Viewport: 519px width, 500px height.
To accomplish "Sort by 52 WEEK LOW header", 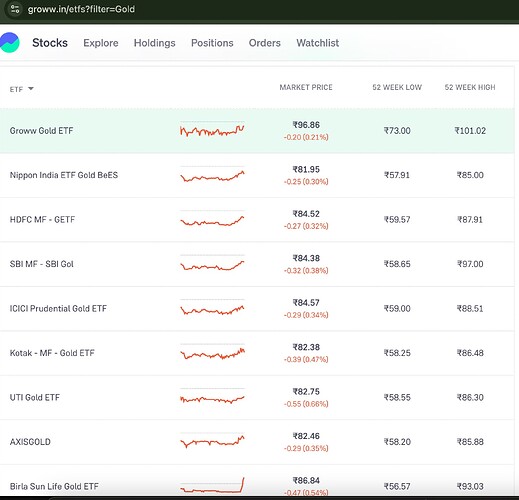I will pos(397,87).
